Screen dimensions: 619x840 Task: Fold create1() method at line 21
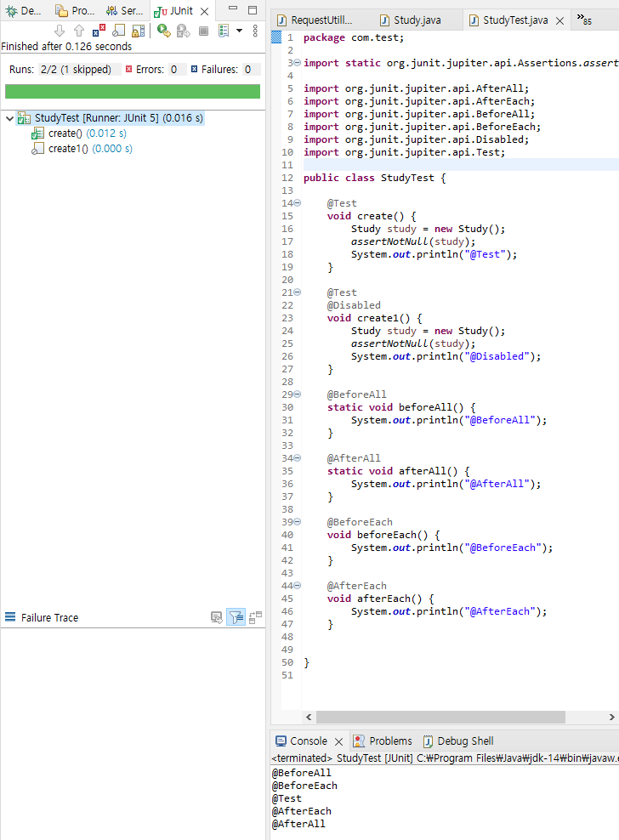[x=298, y=292]
